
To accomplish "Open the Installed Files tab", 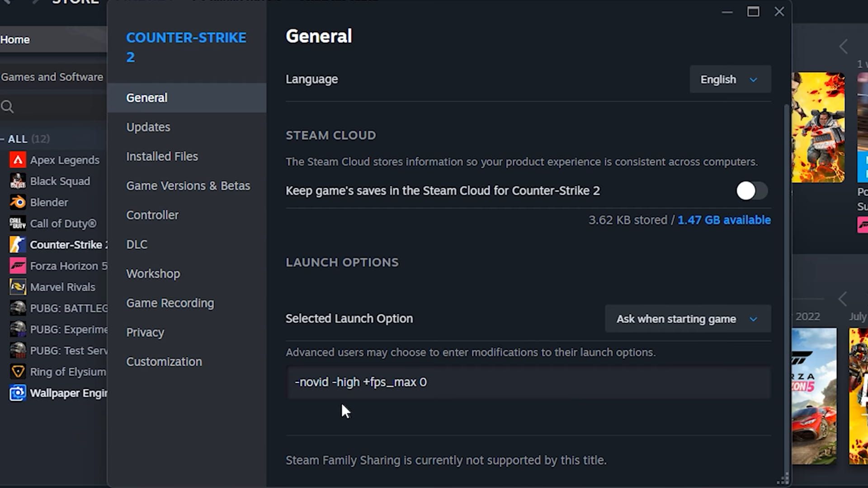I will [162, 157].
